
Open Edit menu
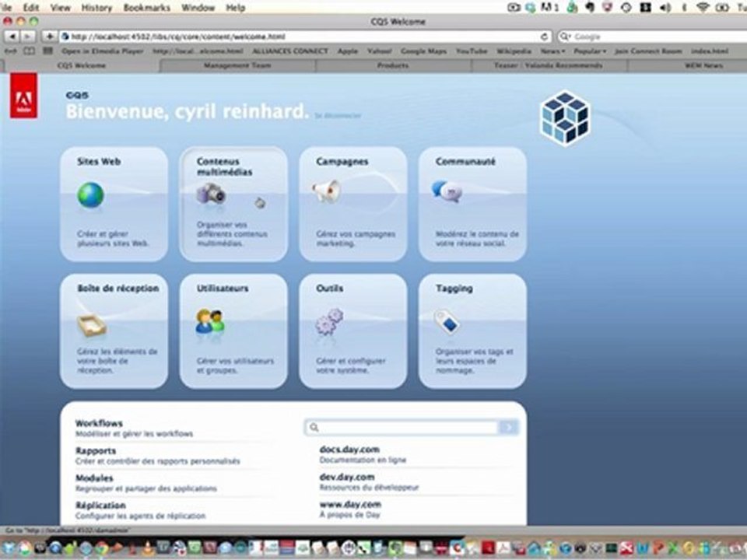coord(31,8)
